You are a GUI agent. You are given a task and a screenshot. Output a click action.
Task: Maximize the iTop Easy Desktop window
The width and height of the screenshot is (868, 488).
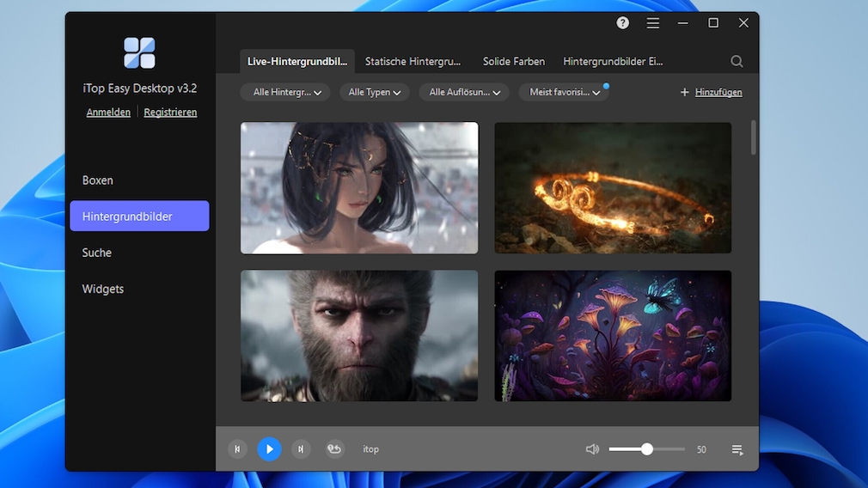[x=713, y=22]
